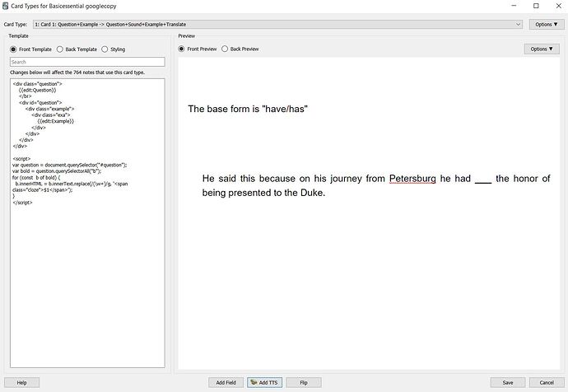Open the Preview Options menu
Image resolution: width=568 pixels, height=392 pixels.
pos(542,49)
